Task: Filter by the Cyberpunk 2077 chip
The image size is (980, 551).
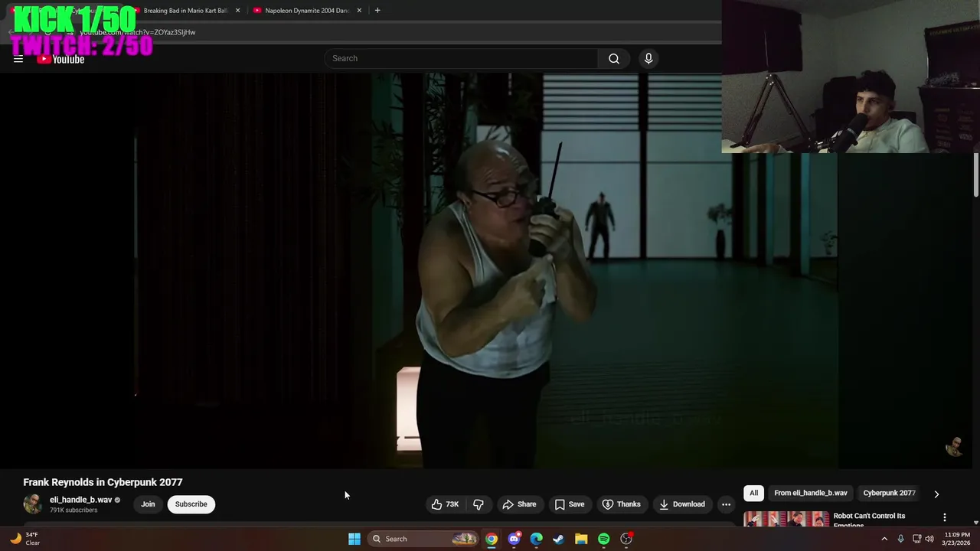Action: pyautogui.click(x=889, y=493)
